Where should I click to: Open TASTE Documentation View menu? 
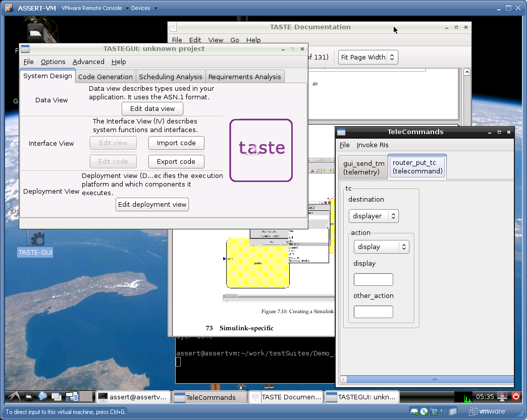216,40
